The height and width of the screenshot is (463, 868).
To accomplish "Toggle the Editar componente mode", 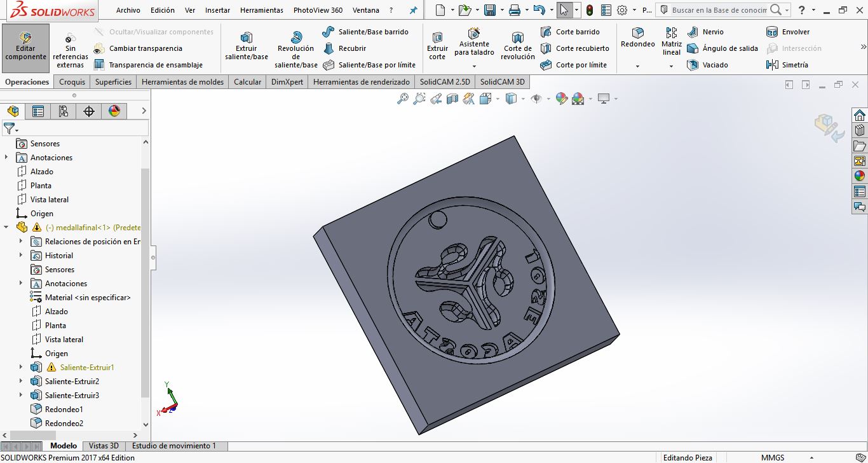I will pyautogui.click(x=26, y=47).
